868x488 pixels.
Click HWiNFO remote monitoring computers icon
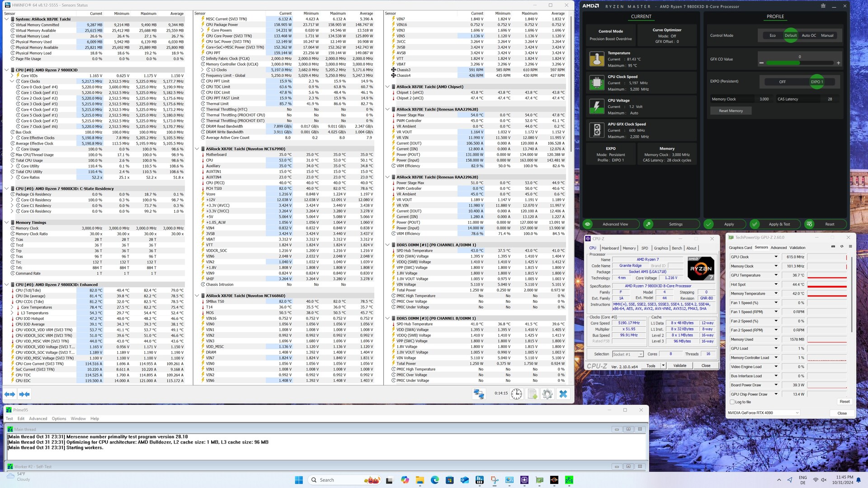tap(479, 394)
